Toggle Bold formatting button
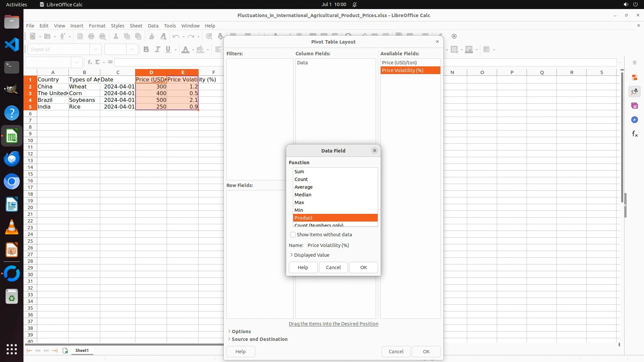Screen dimensions: 644x362 pos(146,50)
